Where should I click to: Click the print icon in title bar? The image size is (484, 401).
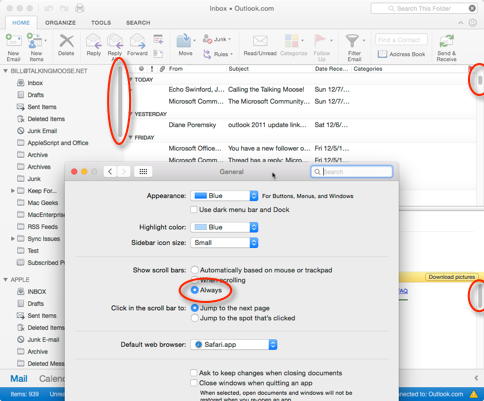pyautogui.click(x=80, y=8)
